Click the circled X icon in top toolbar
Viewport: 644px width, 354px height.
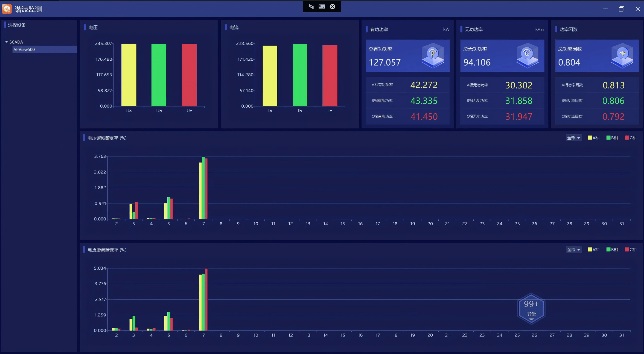coord(332,6)
